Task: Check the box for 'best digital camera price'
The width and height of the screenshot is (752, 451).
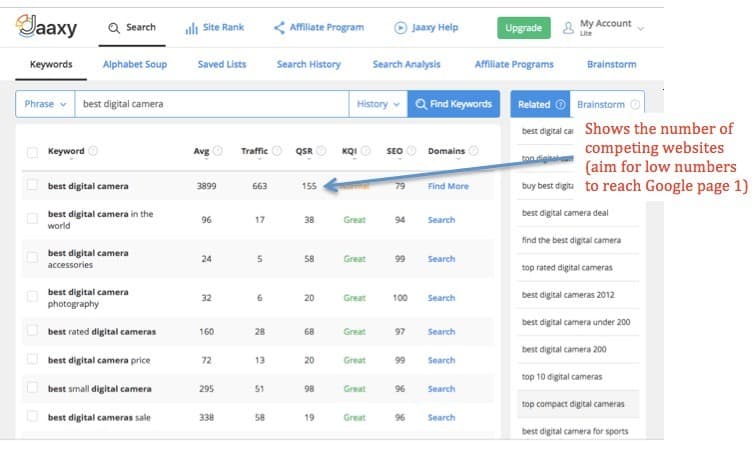Action: click(32, 359)
